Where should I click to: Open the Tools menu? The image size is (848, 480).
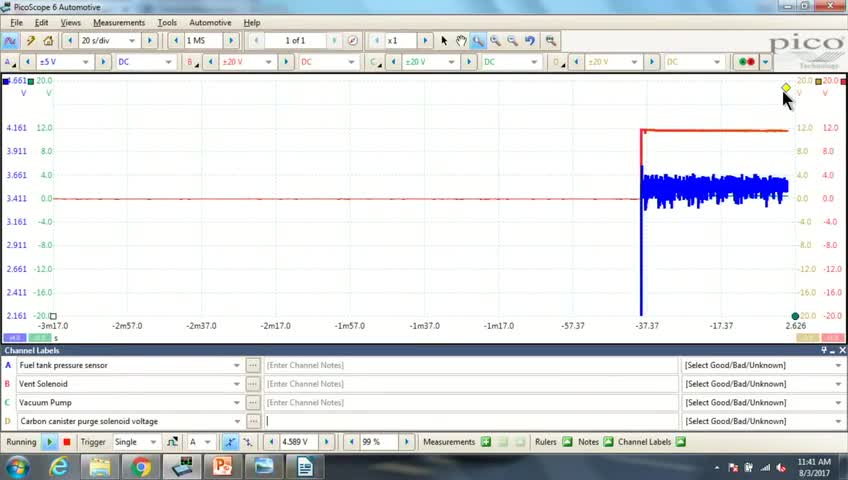click(x=167, y=23)
